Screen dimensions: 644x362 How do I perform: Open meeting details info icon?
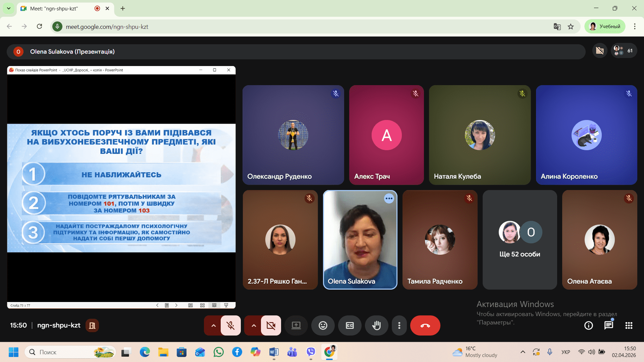point(588,325)
